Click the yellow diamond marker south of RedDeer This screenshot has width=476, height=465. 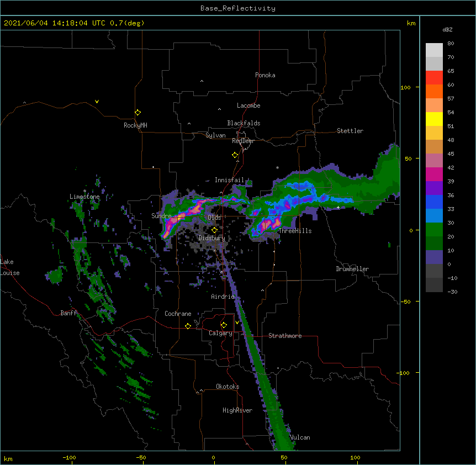point(235,155)
